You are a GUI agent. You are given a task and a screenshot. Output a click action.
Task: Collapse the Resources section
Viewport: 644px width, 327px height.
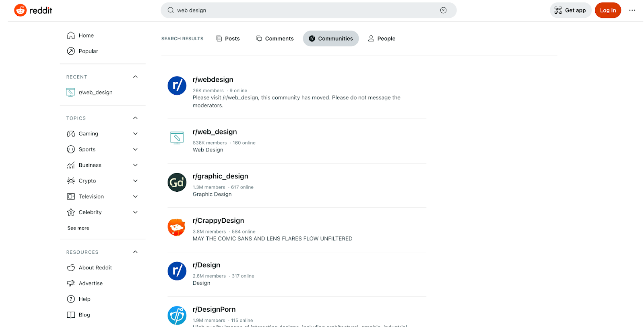[x=135, y=252]
